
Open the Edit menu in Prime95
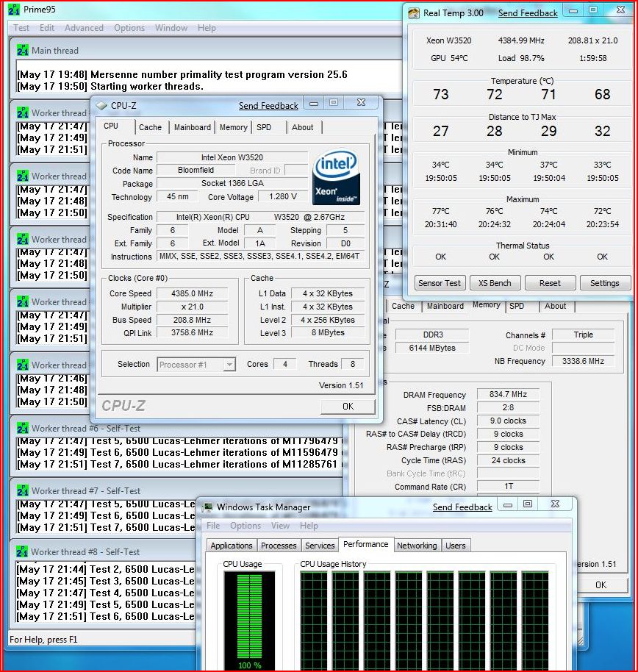(47, 28)
